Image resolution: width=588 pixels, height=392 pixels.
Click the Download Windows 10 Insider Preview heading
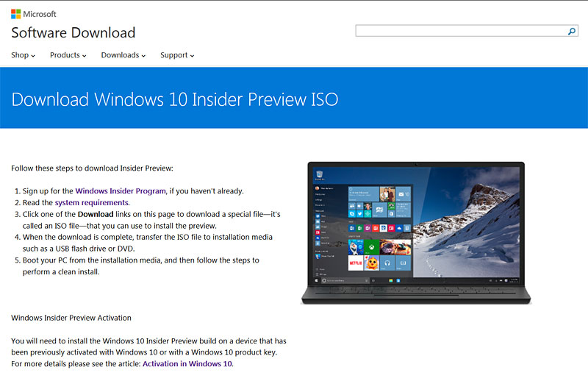[x=175, y=99]
